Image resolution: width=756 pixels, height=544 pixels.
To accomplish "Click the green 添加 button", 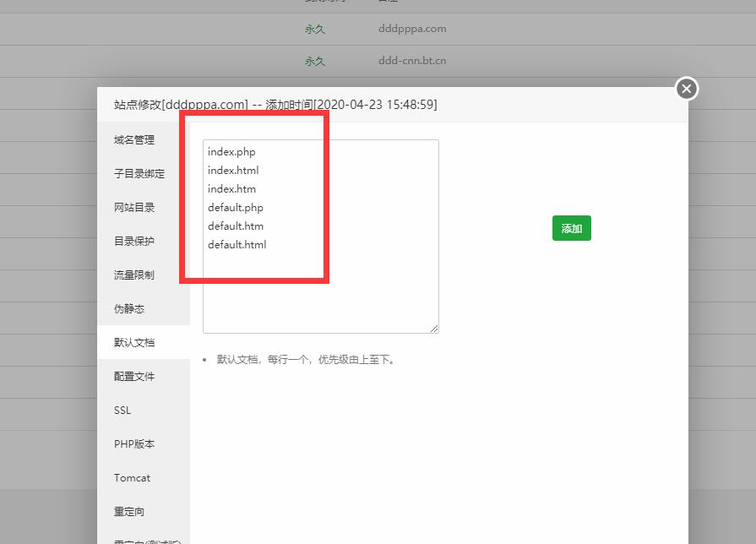I will click(x=571, y=228).
